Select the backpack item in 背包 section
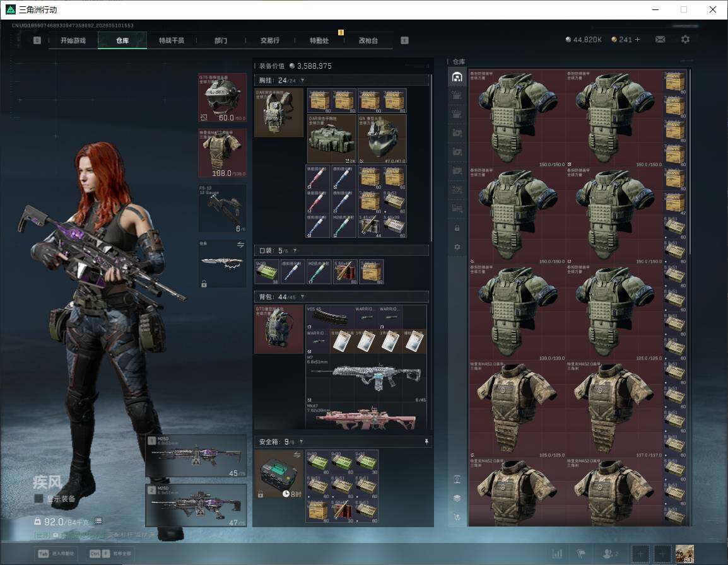The image size is (728, 565). point(279,329)
